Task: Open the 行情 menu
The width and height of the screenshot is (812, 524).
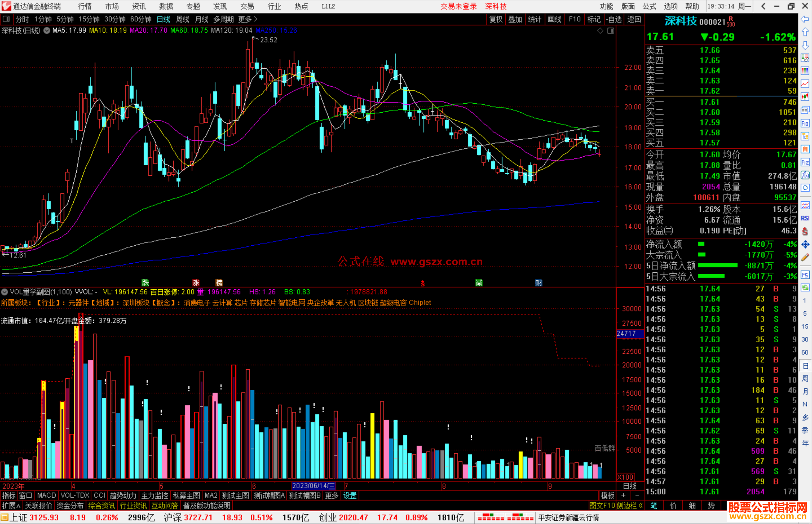Action: tap(85, 6)
